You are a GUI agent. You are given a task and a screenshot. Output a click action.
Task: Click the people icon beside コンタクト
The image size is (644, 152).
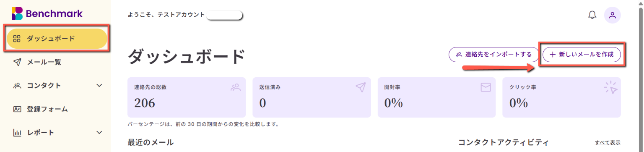[x=17, y=86]
